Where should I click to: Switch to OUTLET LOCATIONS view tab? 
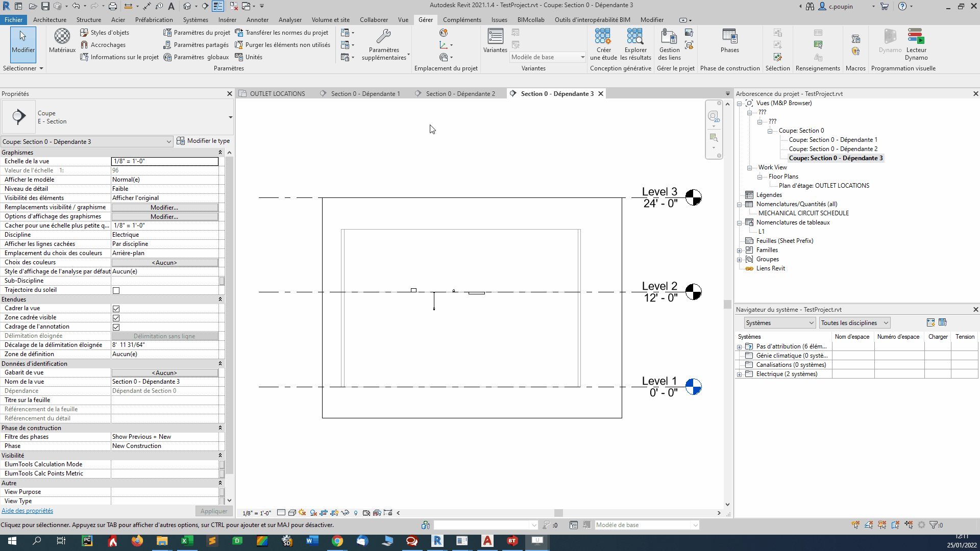[277, 94]
